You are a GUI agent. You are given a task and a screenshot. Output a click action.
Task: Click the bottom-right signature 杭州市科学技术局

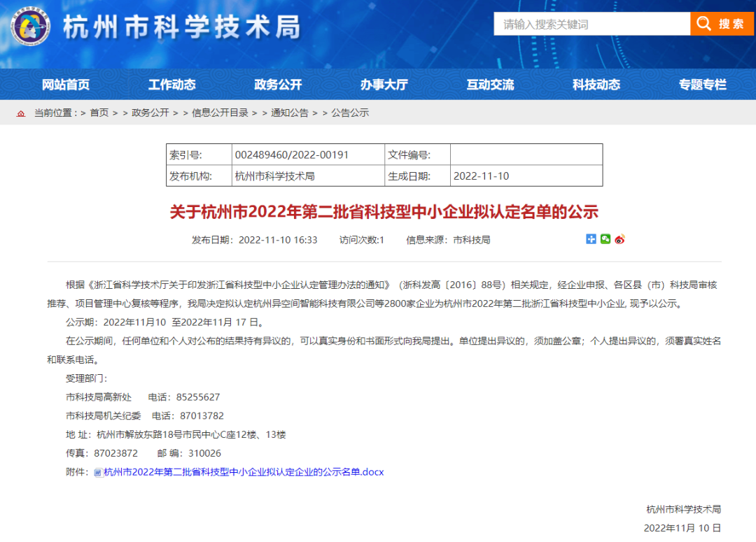click(x=684, y=509)
